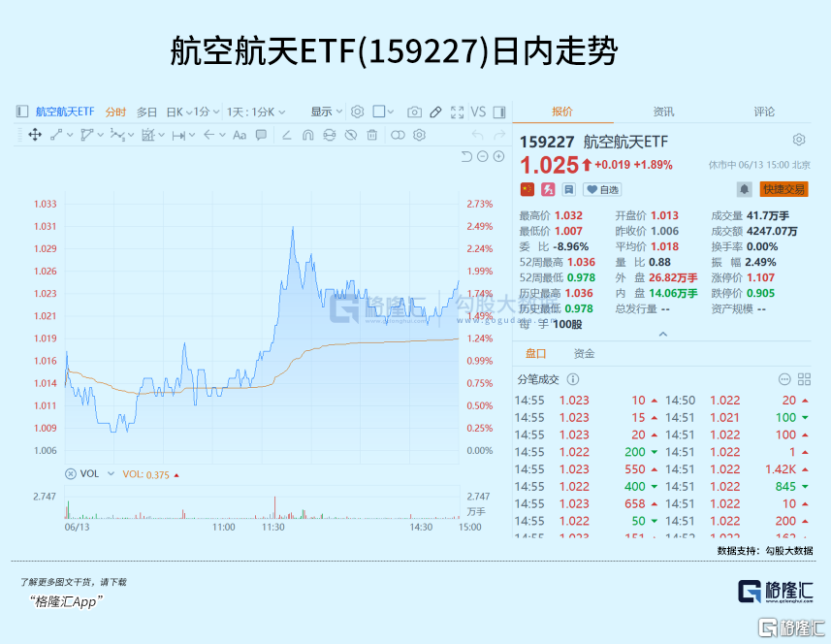Select the Aa text annotation tool
831x644 pixels.
pyautogui.click(x=240, y=135)
